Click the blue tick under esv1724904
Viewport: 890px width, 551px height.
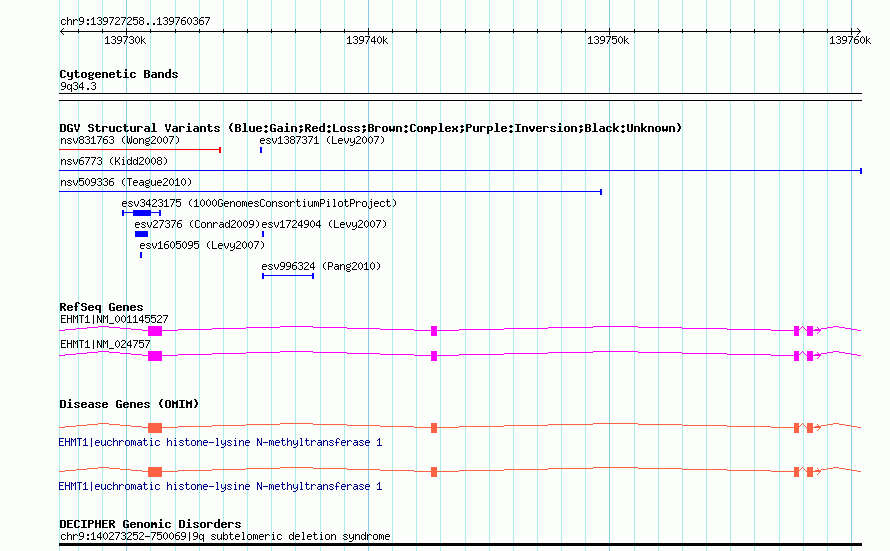[263, 234]
